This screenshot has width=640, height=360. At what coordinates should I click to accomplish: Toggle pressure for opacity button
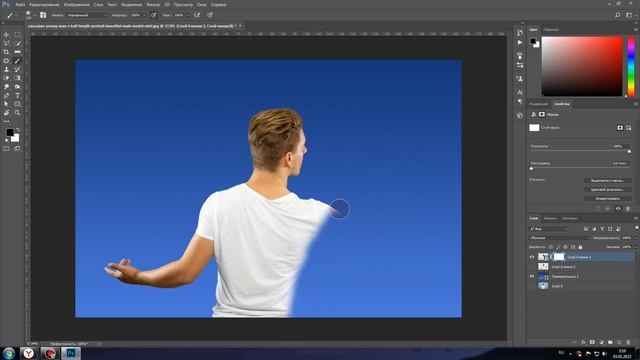[153, 15]
